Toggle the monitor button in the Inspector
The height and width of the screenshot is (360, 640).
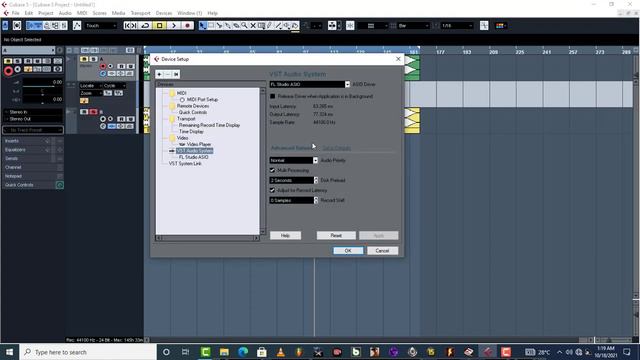point(18,69)
